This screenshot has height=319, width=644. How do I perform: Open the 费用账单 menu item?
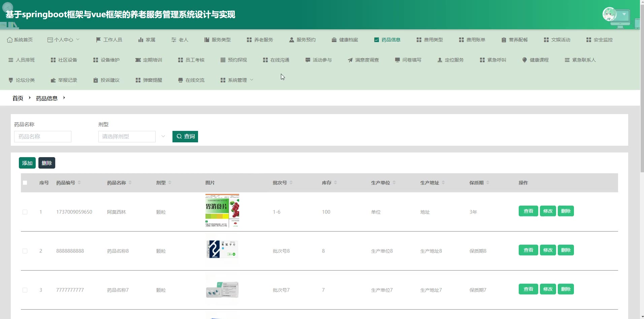click(x=472, y=40)
